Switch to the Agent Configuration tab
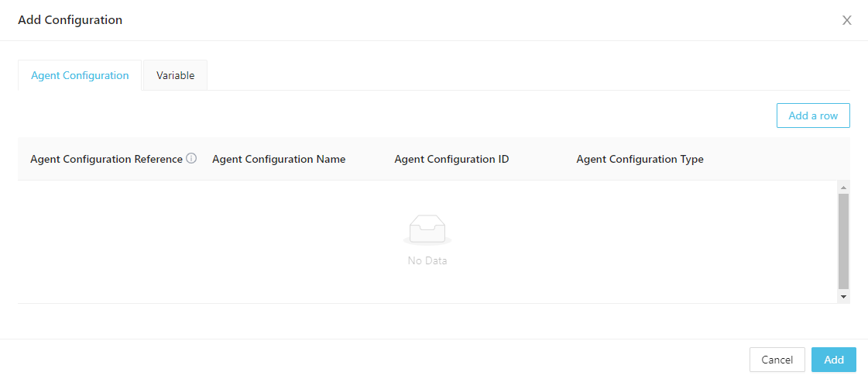868x379 pixels. pyautogui.click(x=80, y=76)
